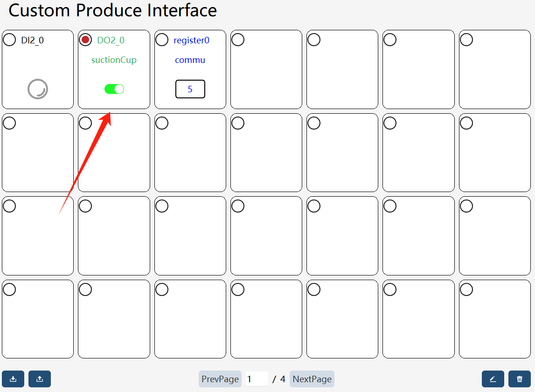This screenshot has height=392, width=535.
Task: Click the register0 value field showing 5
Action: (190, 89)
